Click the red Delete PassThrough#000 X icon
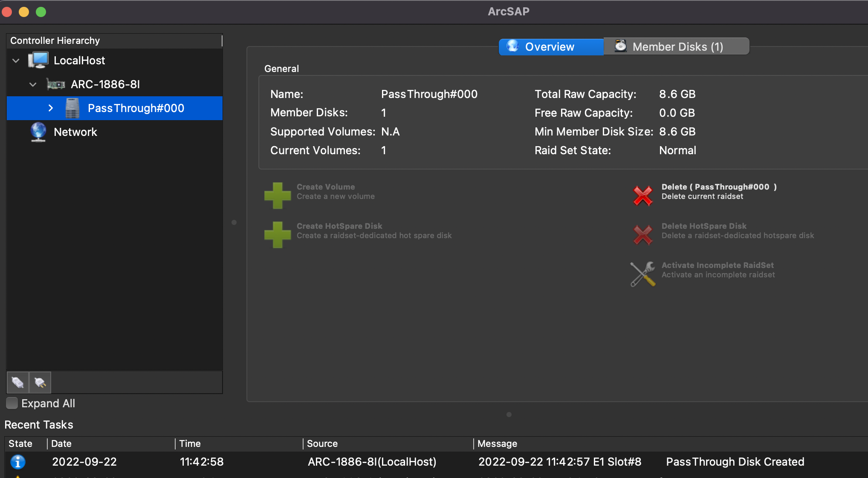Screen dimensions: 868x478 click(642, 196)
